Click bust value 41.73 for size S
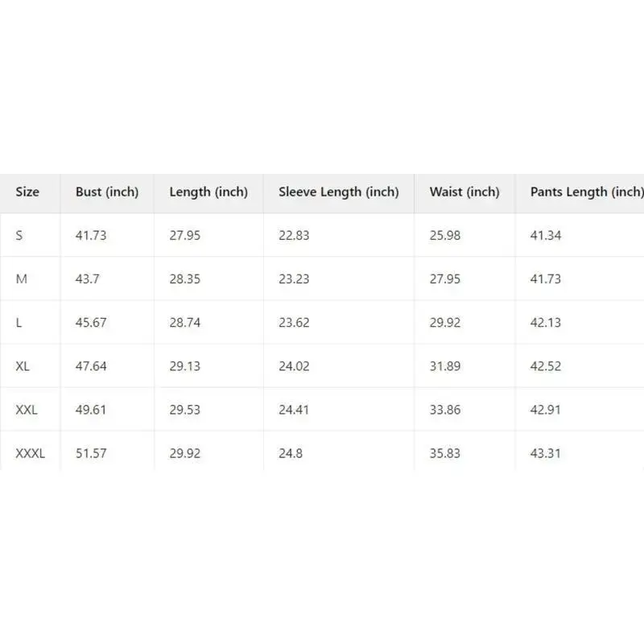 click(x=91, y=236)
